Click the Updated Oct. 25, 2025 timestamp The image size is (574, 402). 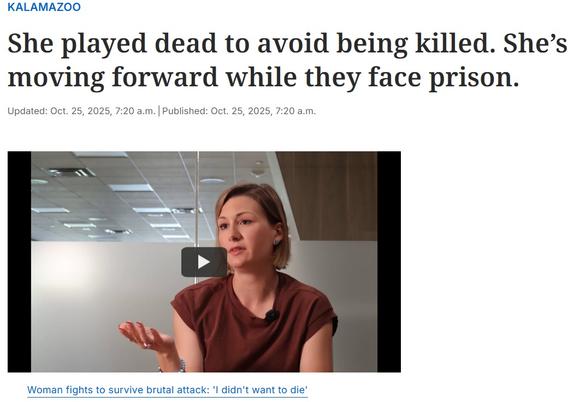82,111
